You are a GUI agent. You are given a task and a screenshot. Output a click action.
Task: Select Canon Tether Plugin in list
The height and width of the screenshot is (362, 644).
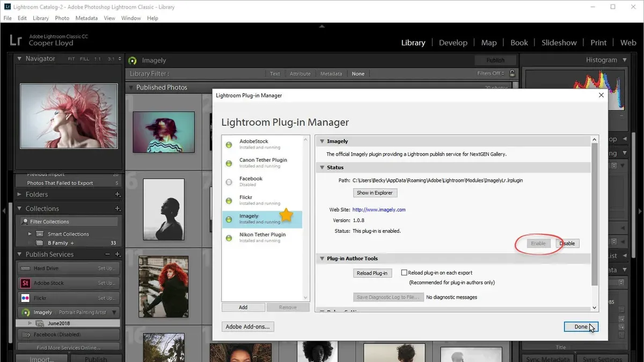[262, 162]
